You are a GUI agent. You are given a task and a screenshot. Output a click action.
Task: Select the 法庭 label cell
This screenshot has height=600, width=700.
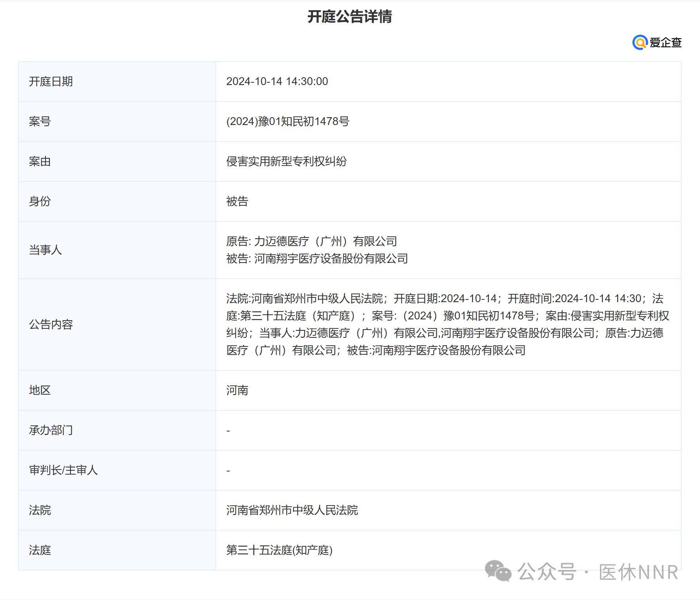[x=117, y=550]
